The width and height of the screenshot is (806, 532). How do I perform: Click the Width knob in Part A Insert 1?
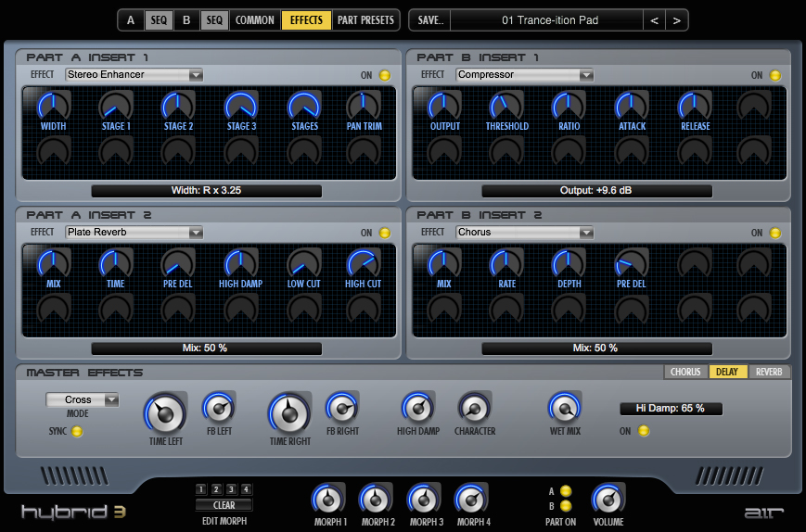[53, 106]
